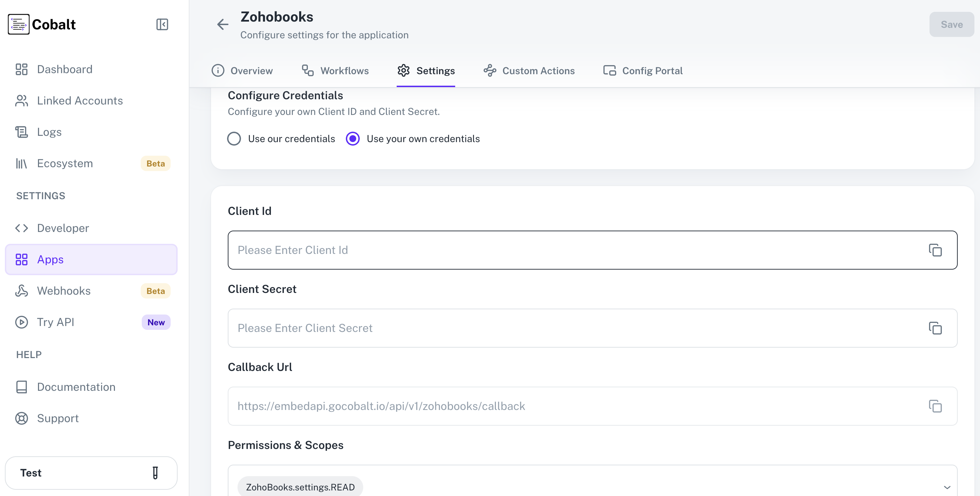Screen dimensions: 980x496
Task: Click the Try API play icon
Action: (21, 322)
